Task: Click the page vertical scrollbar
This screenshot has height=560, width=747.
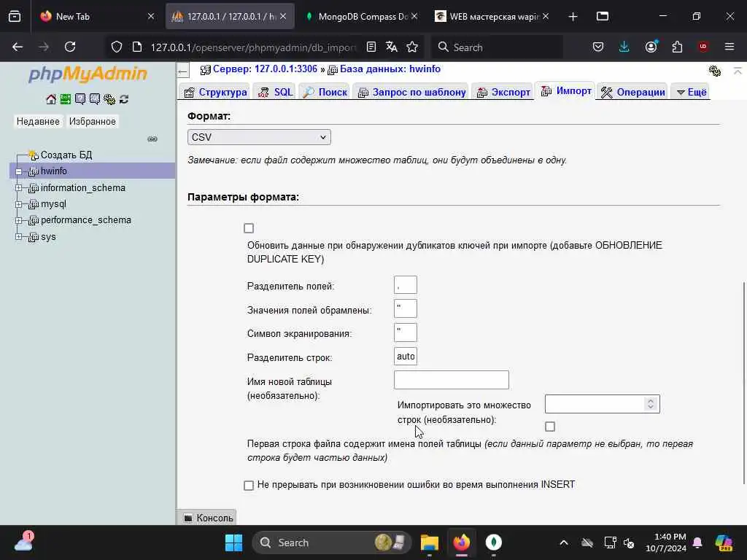Action: coord(743,384)
